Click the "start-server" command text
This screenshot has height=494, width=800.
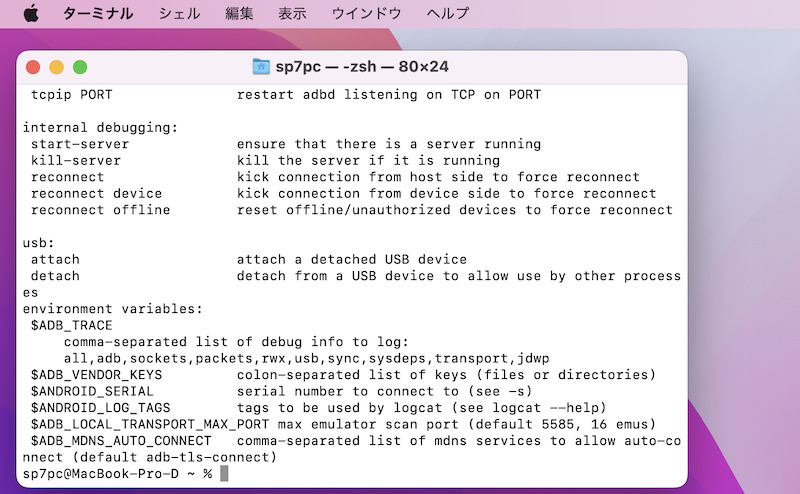tap(80, 144)
